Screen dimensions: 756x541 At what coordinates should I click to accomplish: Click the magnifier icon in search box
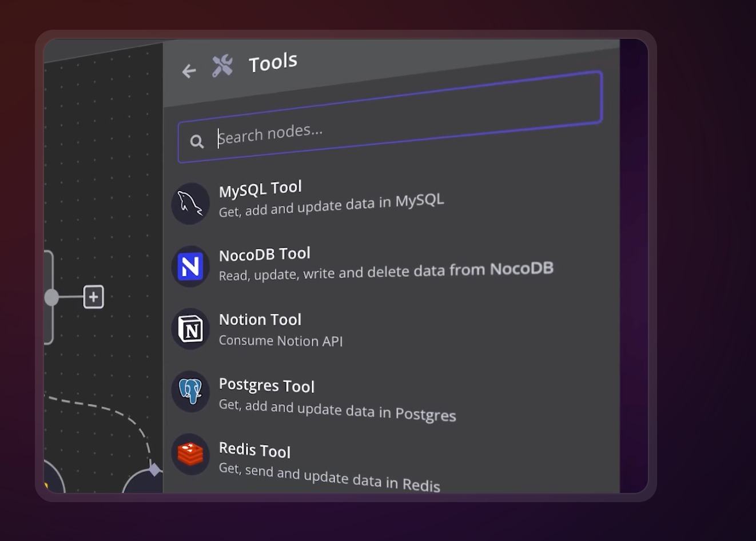point(197,141)
